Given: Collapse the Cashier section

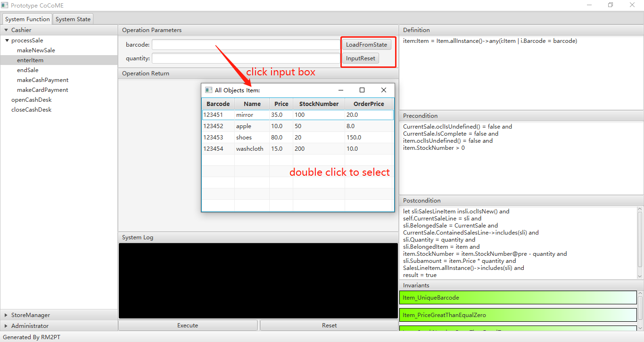Looking at the screenshot, I should pos(5,30).
